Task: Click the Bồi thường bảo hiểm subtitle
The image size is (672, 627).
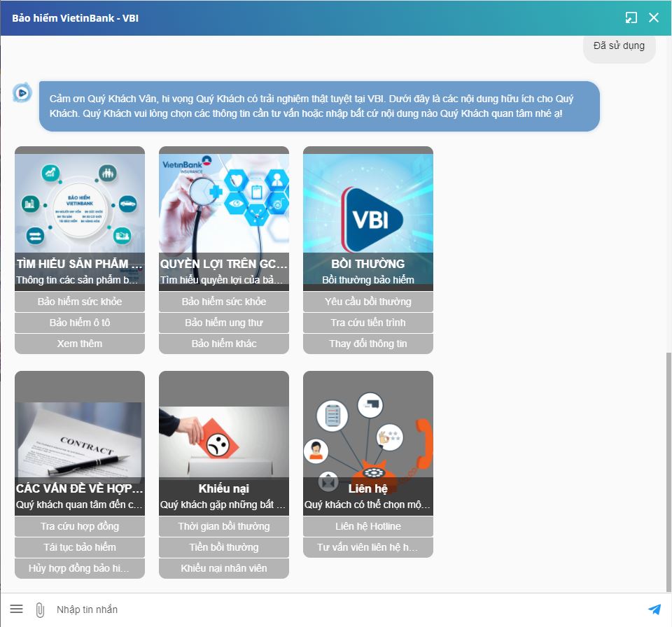Action: click(x=368, y=280)
